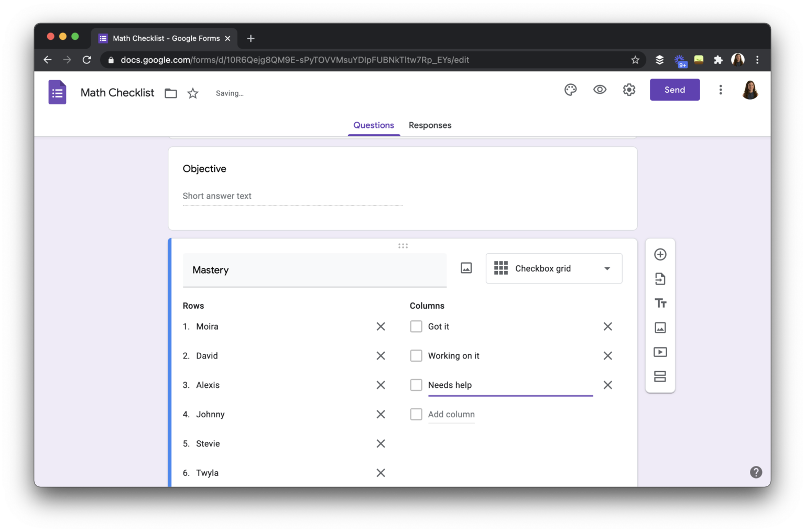The image size is (805, 532).
Task: Open the Import questions panel
Action: coord(660,278)
